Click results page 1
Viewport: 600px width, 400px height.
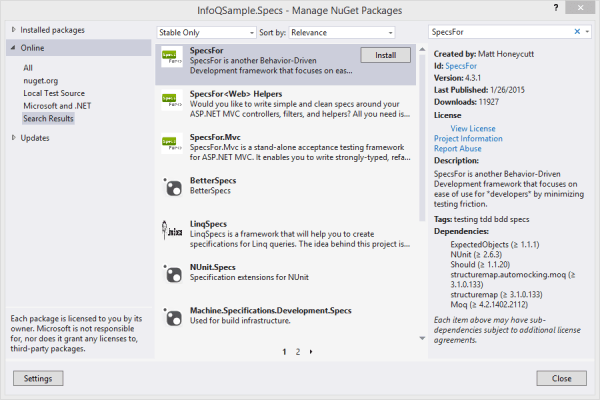click(x=284, y=351)
